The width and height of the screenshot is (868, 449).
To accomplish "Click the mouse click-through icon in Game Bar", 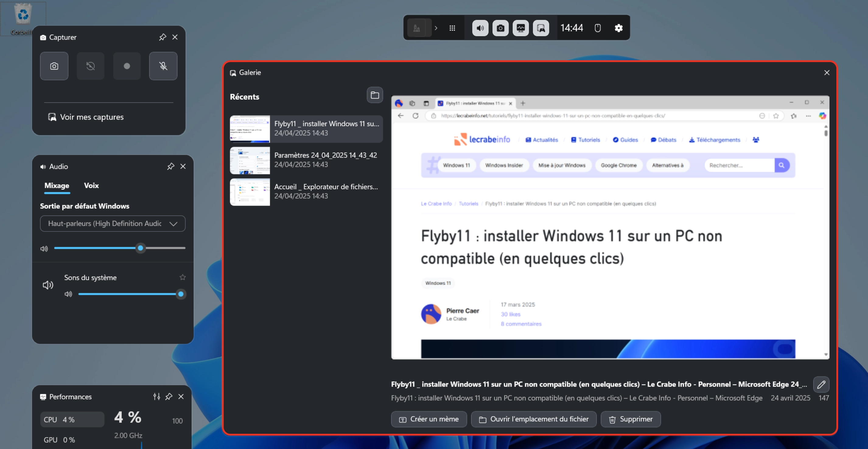I will [x=598, y=28].
